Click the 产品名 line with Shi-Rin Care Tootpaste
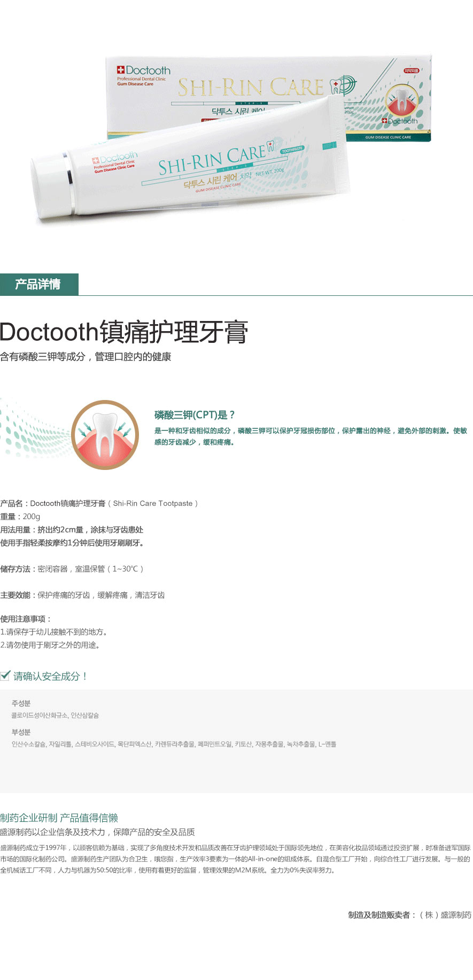Screen dimensions: 473x980 99,503
